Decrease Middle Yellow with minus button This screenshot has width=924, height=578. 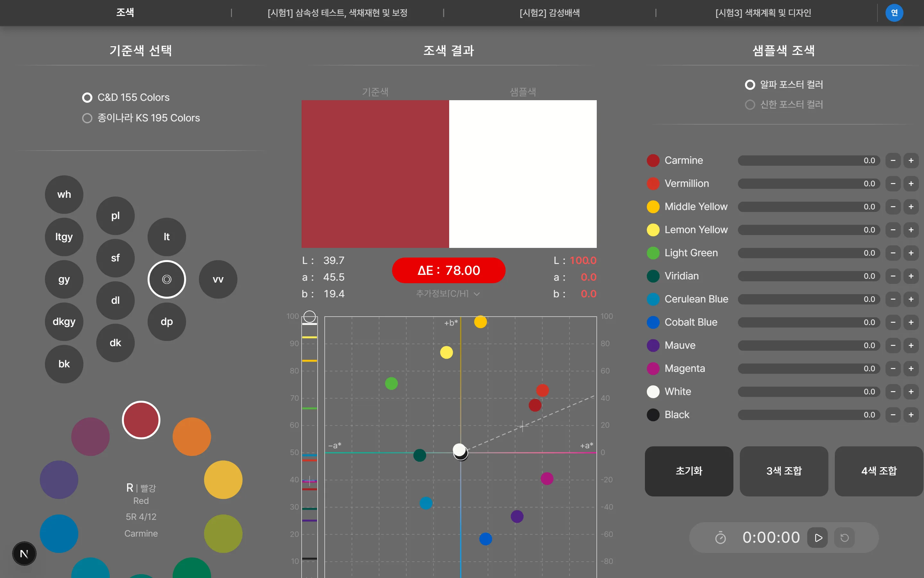click(x=893, y=207)
